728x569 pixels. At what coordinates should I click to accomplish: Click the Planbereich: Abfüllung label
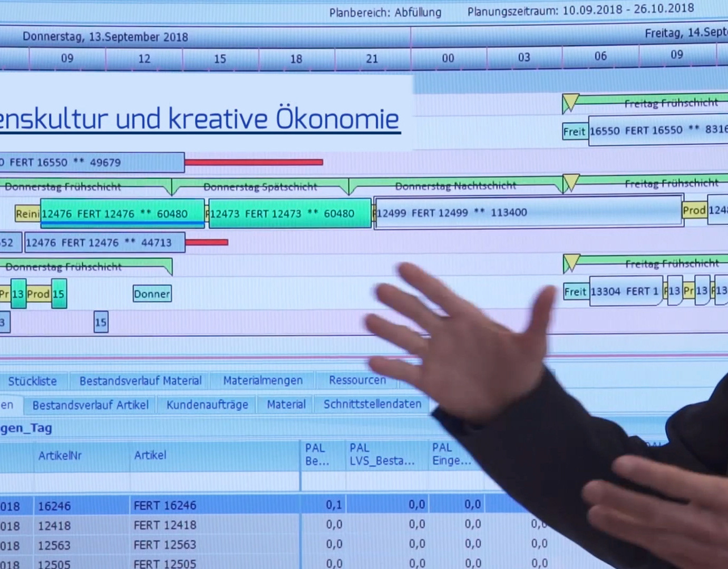(x=385, y=12)
